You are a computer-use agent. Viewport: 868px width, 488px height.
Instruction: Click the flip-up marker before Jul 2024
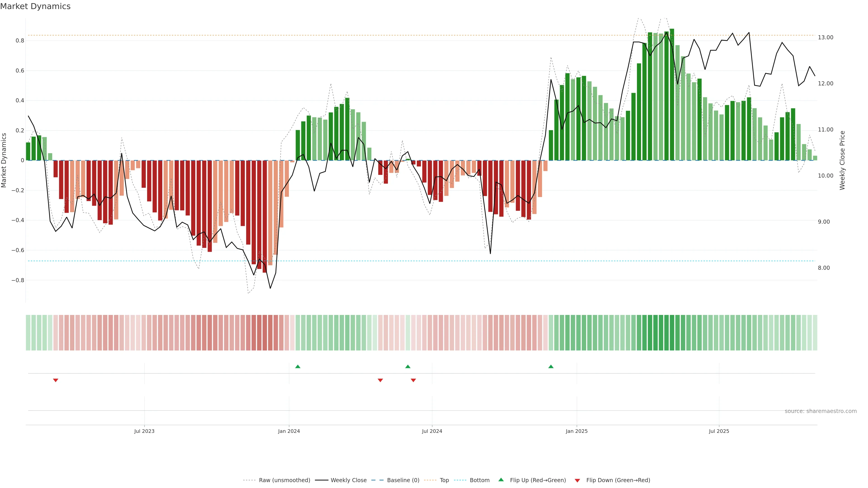point(408,366)
